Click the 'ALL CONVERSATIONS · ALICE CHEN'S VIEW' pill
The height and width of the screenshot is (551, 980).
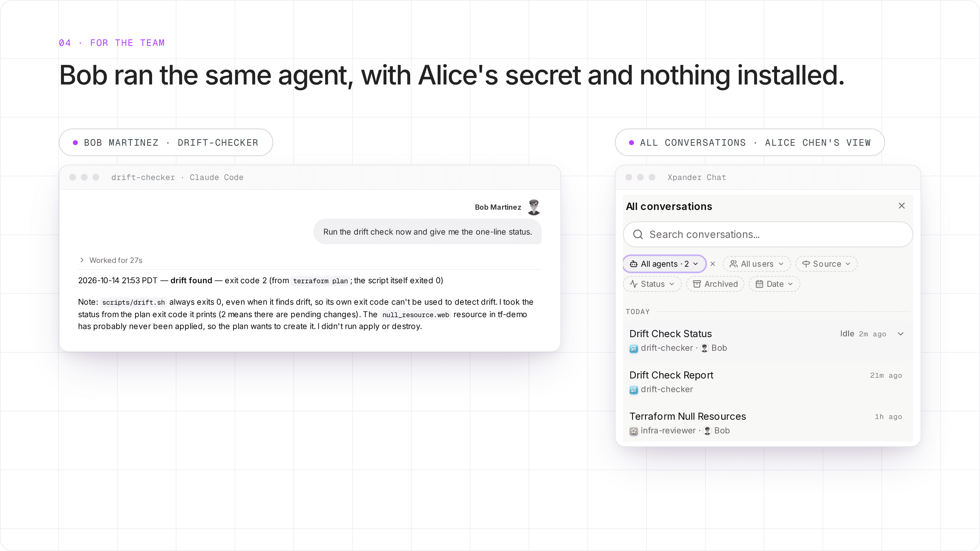point(749,143)
